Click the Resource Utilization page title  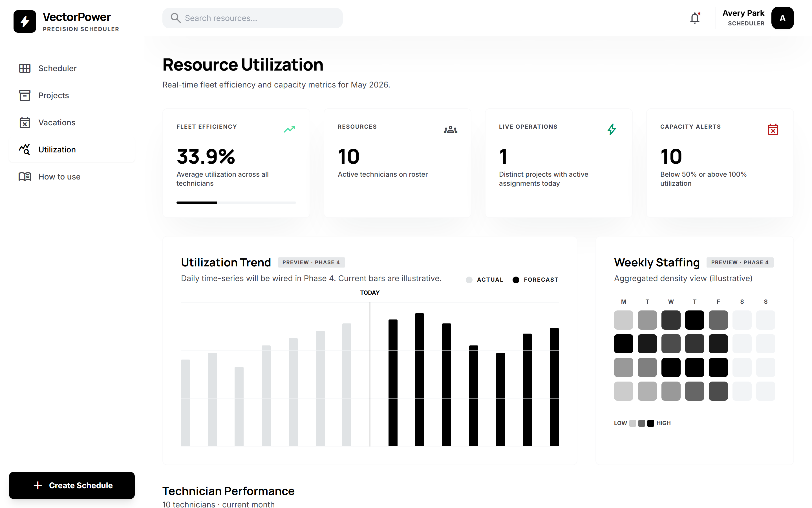tap(242, 65)
